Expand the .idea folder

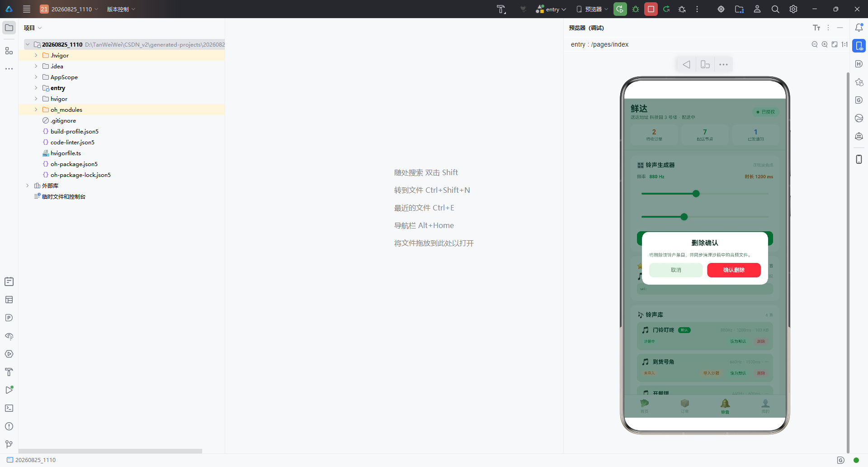pyautogui.click(x=36, y=66)
